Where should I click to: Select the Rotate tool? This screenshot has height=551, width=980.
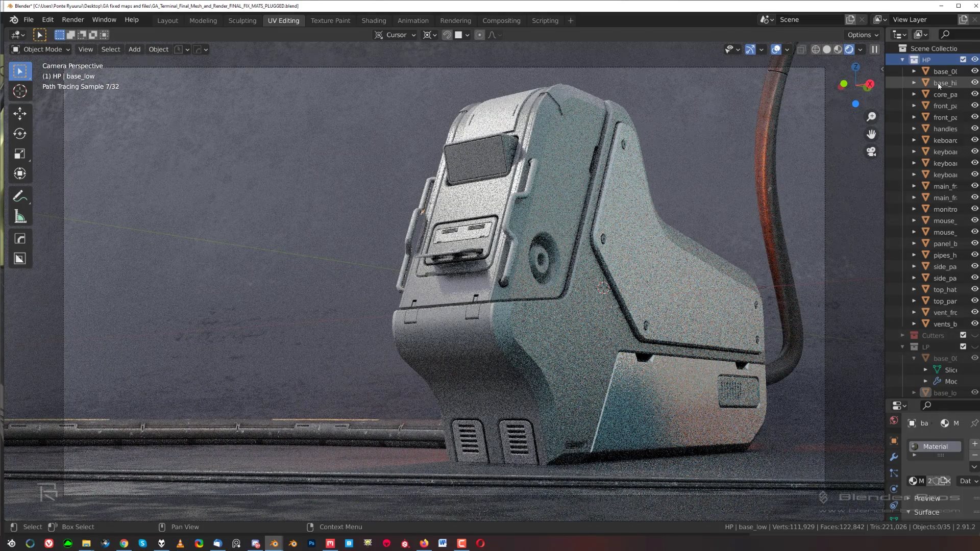pyautogui.click(x=20, y=134)
